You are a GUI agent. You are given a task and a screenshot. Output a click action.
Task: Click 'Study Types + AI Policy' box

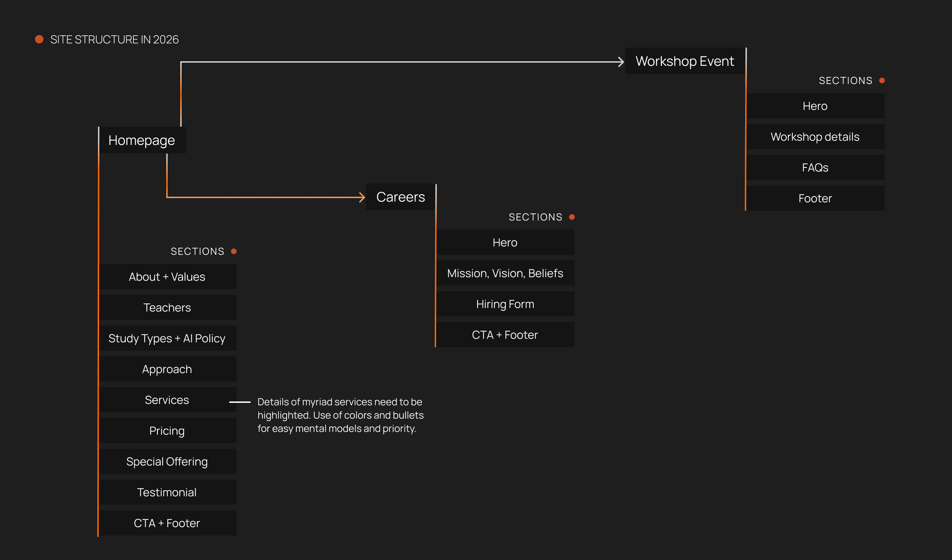(x=167, y=338)
